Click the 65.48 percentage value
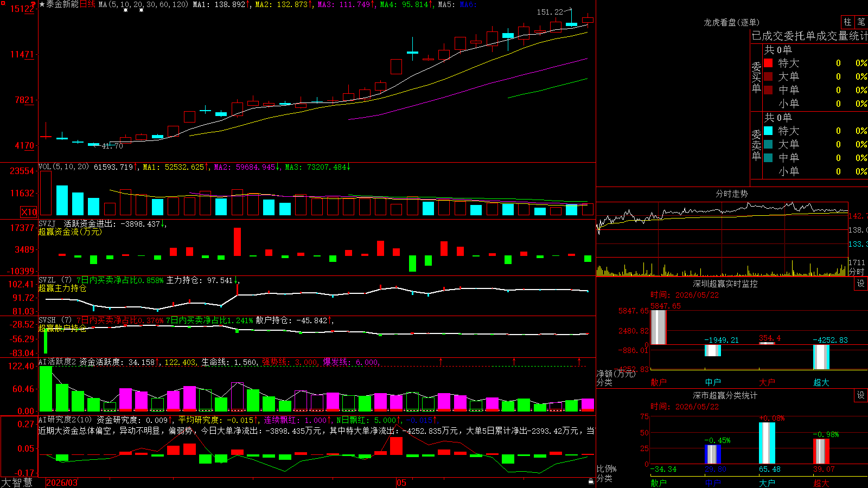Viewport: 868px width, 488px height. click(770, 469)
